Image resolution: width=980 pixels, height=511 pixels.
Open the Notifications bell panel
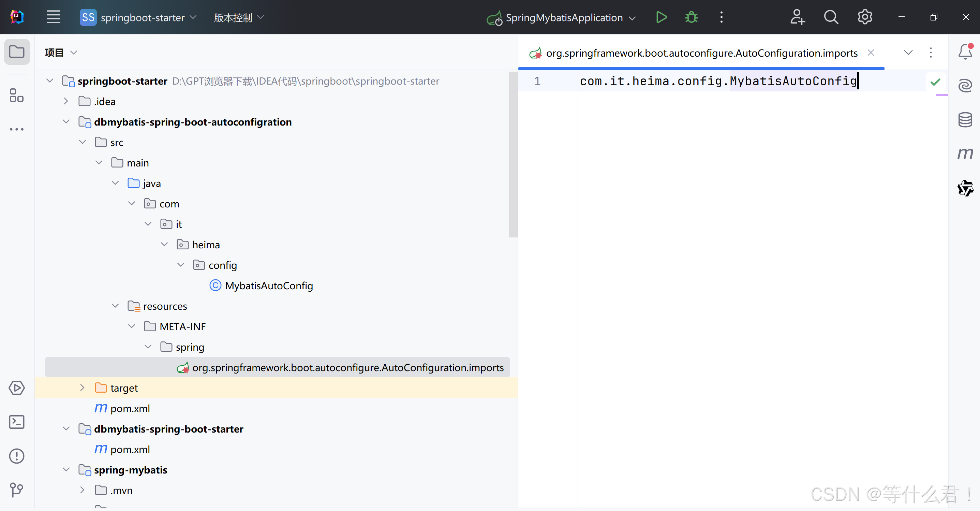click(x=965, y=52)
